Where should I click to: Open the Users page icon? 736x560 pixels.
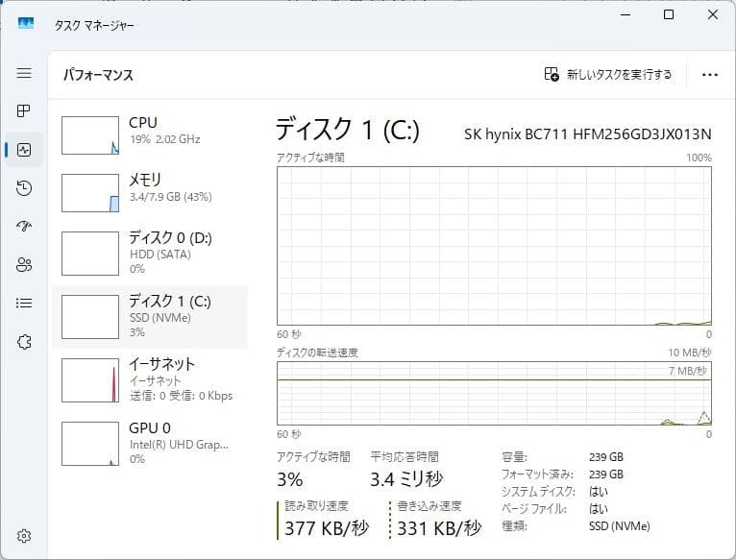(24, 265)
